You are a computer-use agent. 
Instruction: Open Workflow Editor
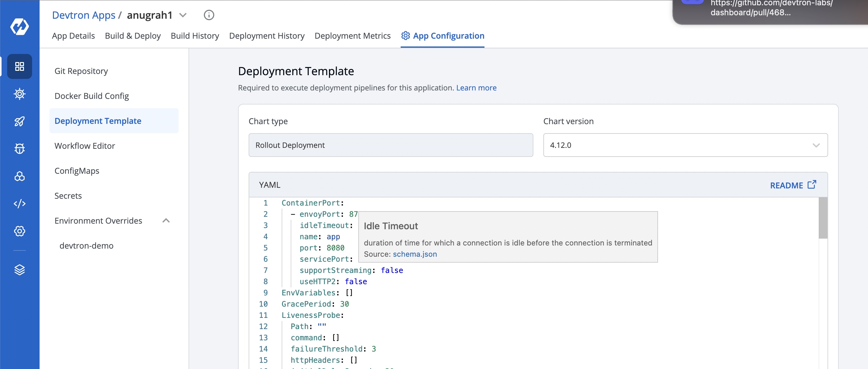pos(114,146)
